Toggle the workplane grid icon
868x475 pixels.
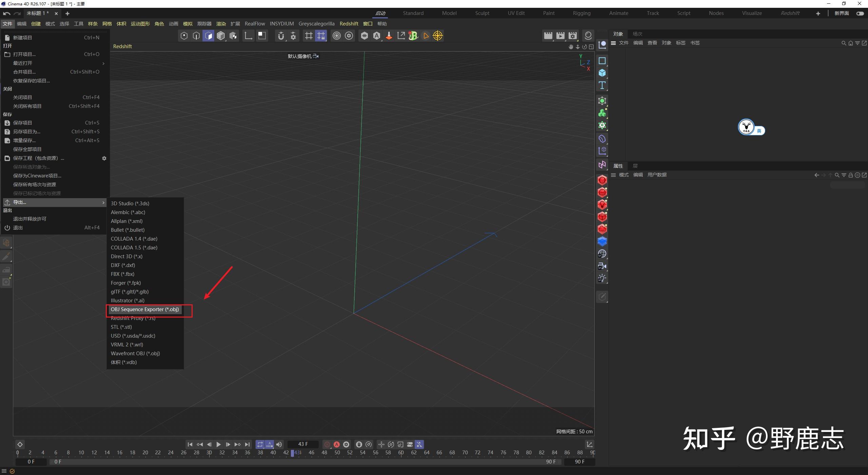click(x=308, y=36)
